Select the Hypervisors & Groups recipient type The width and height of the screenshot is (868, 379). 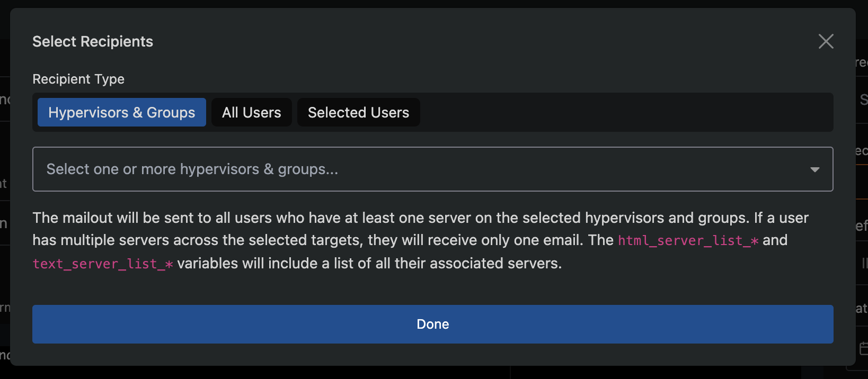coord(122,112)
